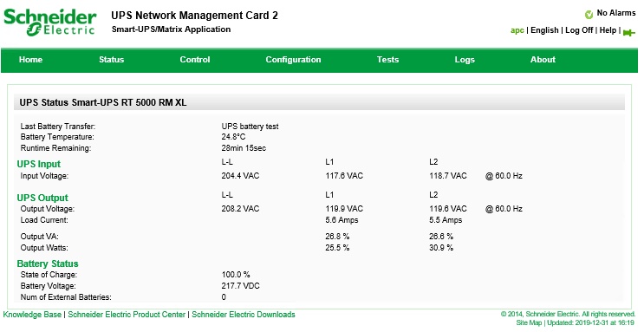Screen dimensions: 644x332
Task: Click the UPS Status Smart-UPS RT 5000 title
Action: 103,103
